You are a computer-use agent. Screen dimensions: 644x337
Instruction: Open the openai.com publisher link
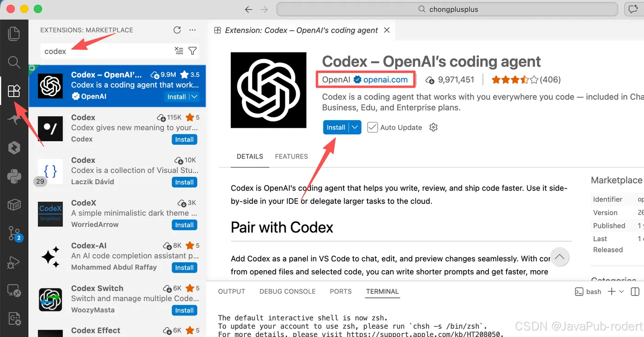pyautogui.click(x=385, y=80)
